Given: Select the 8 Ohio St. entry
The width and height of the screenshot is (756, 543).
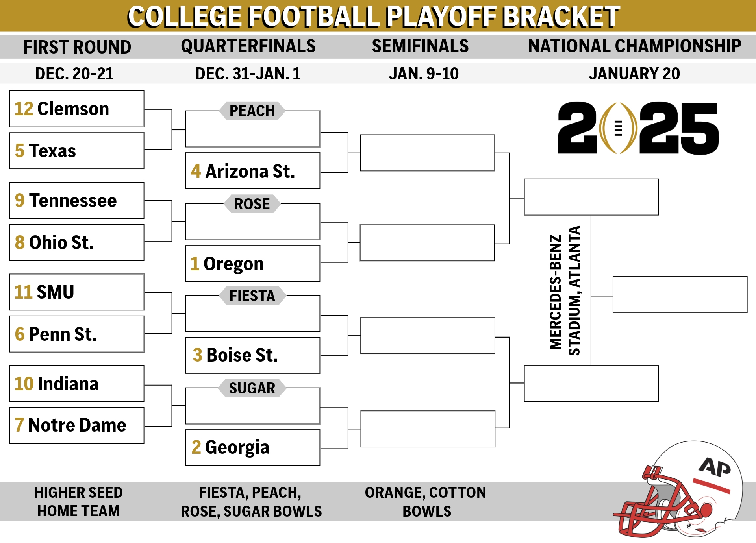Looking at the screenshot, I should pyautogui.click(x=77, y=242).
